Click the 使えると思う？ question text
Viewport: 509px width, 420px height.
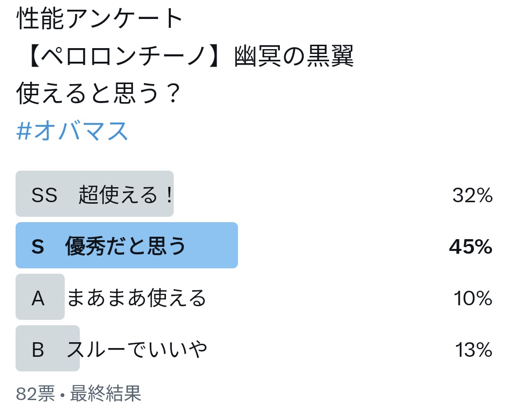98,93
